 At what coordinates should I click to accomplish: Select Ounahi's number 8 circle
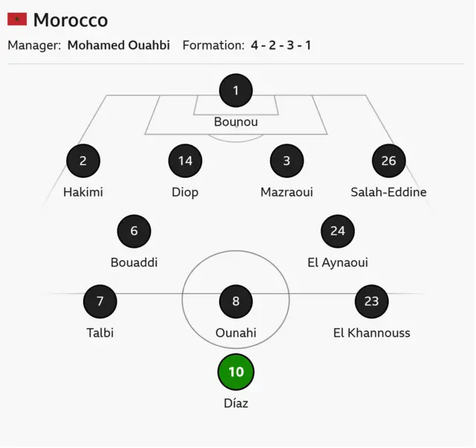point(236,301)
